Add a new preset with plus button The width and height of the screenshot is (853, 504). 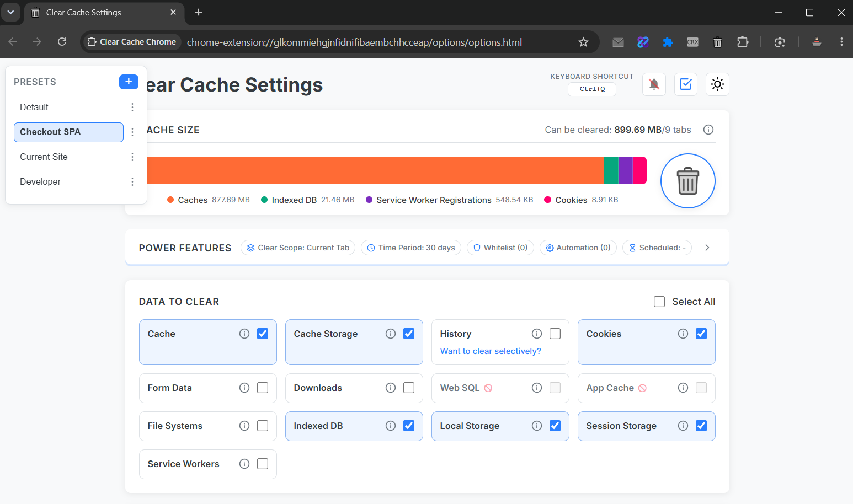pyautogui.click(x=129, y=82)
